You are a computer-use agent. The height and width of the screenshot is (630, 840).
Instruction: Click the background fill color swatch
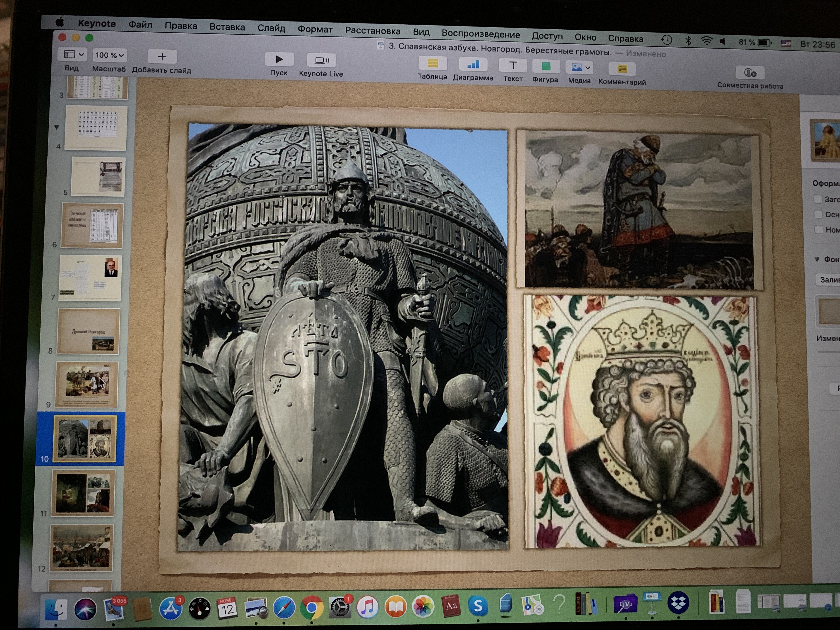pyautogui.click(x=828, y=311)
